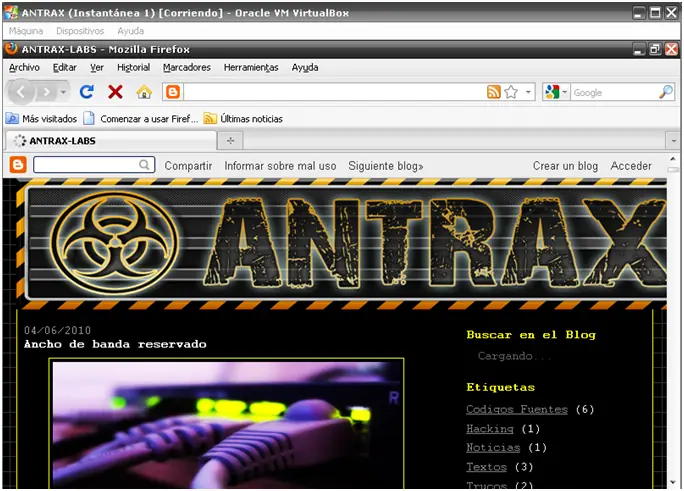Click the Compartir link
Viewport: 684px width, 491px height.
pyautogui.click(x=188, y=166)
